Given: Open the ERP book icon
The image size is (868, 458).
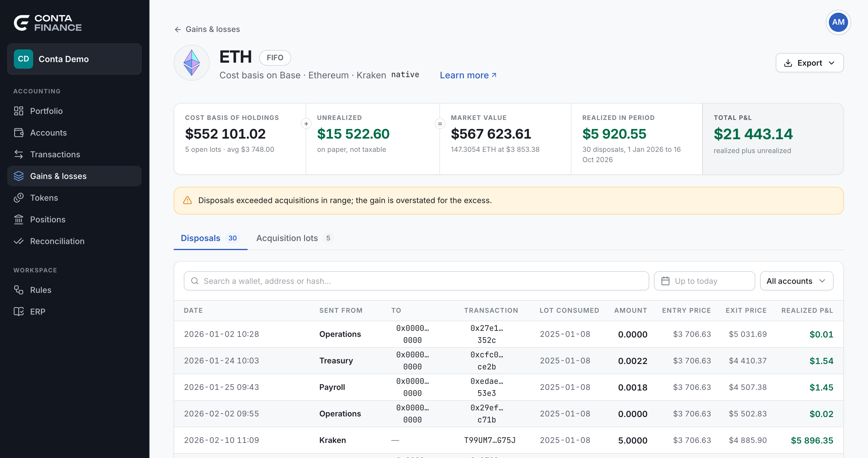Looking at the screenshot, I should point(18,312).
